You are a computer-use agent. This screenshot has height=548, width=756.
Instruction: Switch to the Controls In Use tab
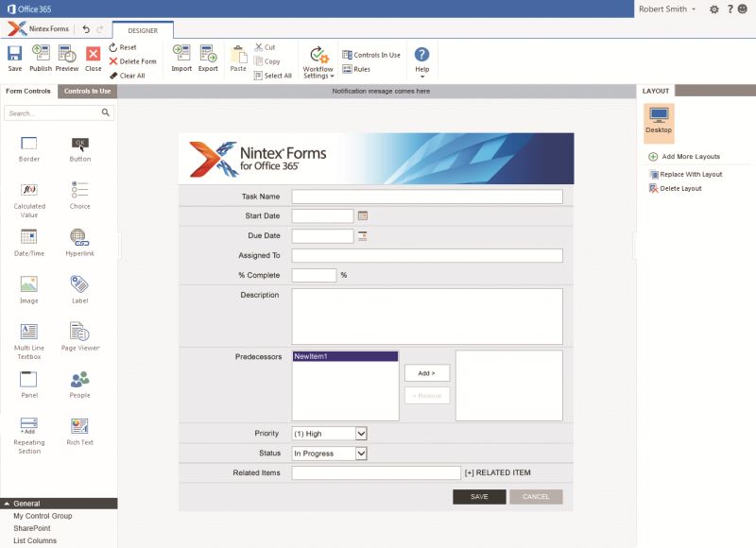coord(87,91)
